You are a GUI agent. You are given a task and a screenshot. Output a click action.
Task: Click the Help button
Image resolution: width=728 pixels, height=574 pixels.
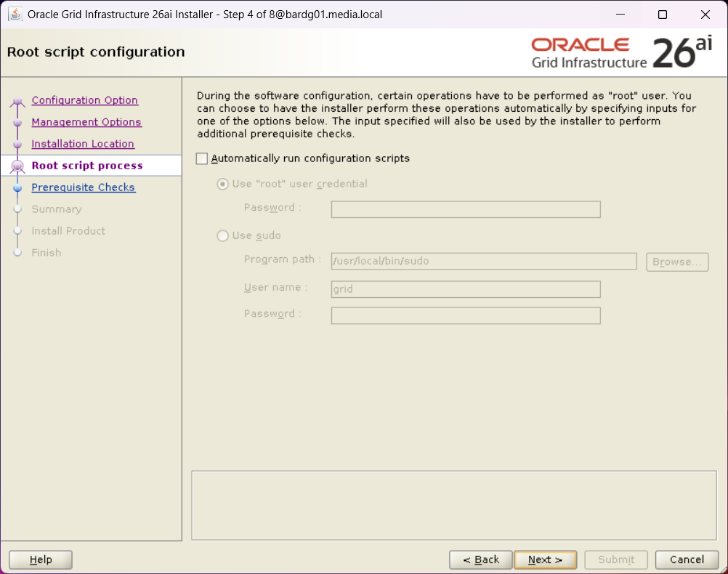[x=41, y=559]
